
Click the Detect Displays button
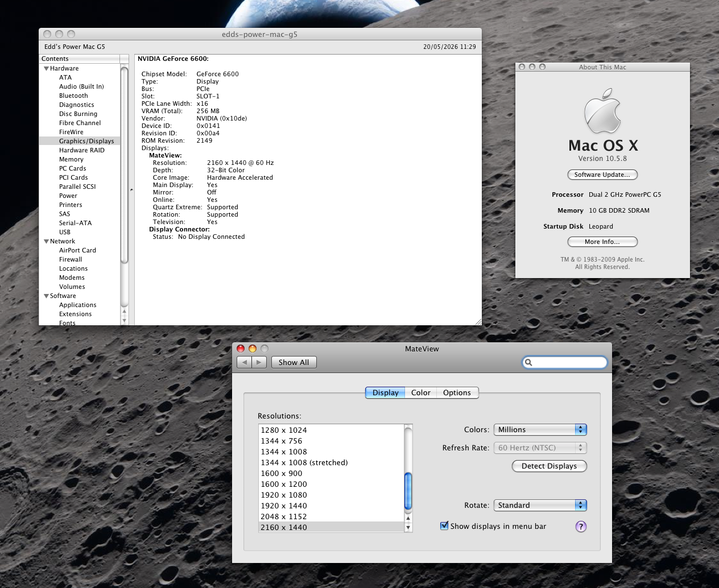[x=549, y=466]
